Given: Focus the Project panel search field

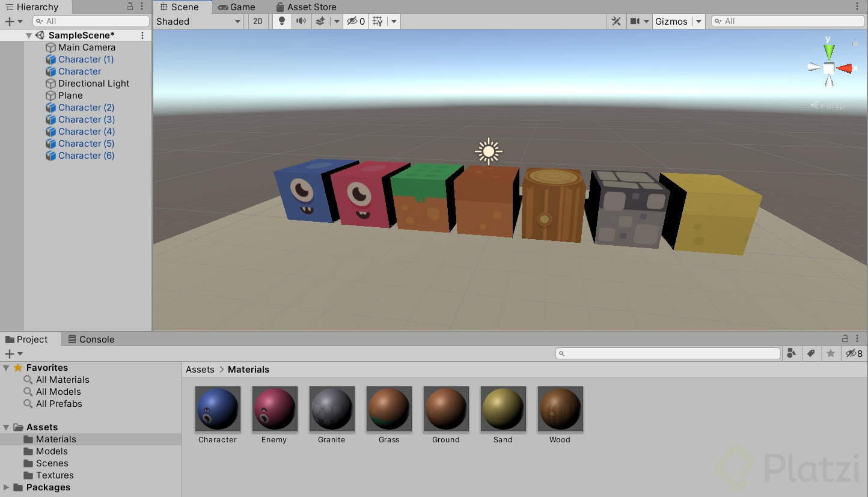Looking at the screenshot, I should (x=668, y=353).
